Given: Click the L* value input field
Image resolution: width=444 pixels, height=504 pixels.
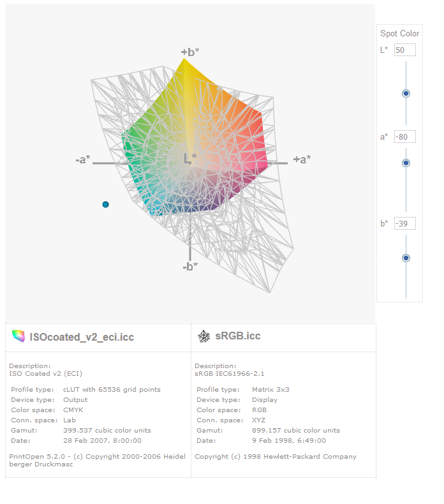Looking at the screenshot, I should (x=405, y=50).
